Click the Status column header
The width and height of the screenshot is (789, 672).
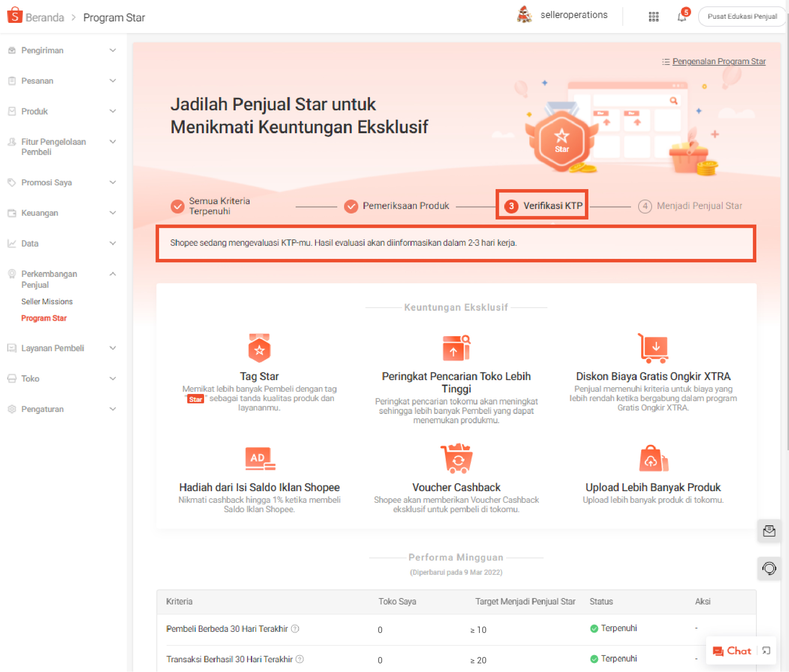(x=601, y=601)
